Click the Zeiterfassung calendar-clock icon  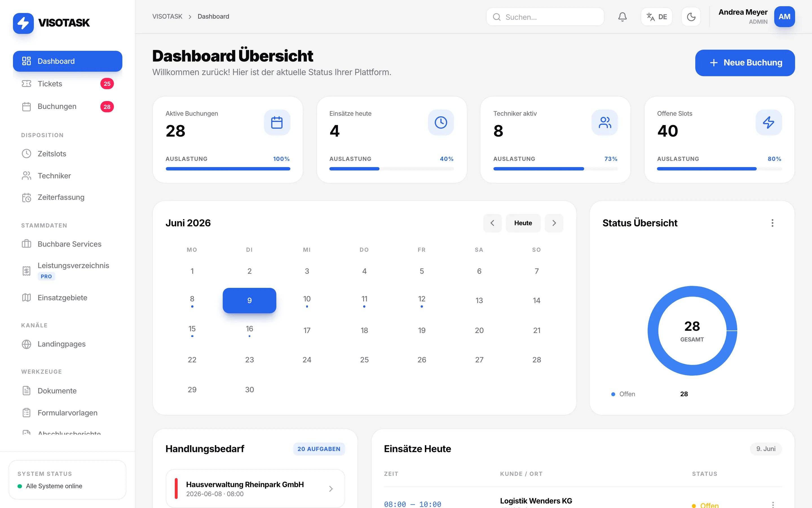click(27, 198)
